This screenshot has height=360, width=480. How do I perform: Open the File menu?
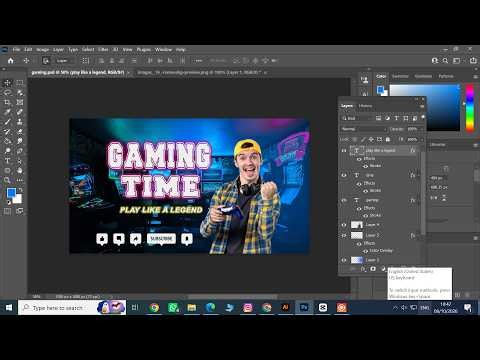pyautogui.click(x=16, y=49)
